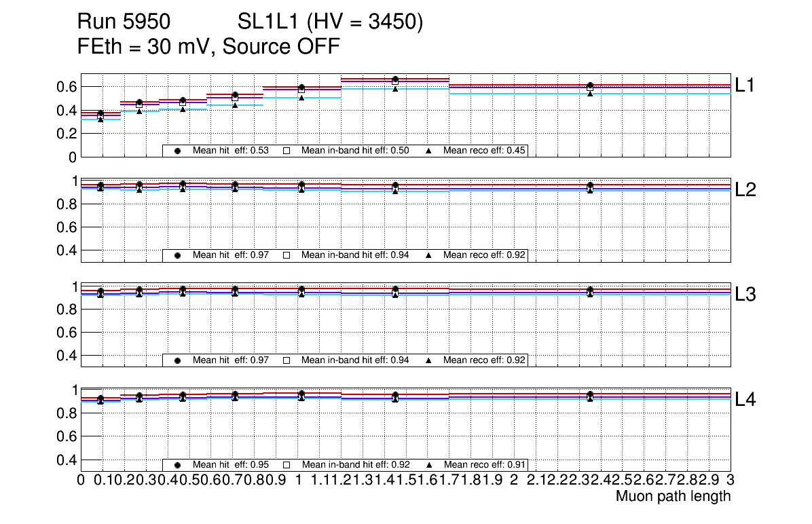Click the triangle legend marker in panel L3
This screenshot has width=812, height=524.
point(428,360)
